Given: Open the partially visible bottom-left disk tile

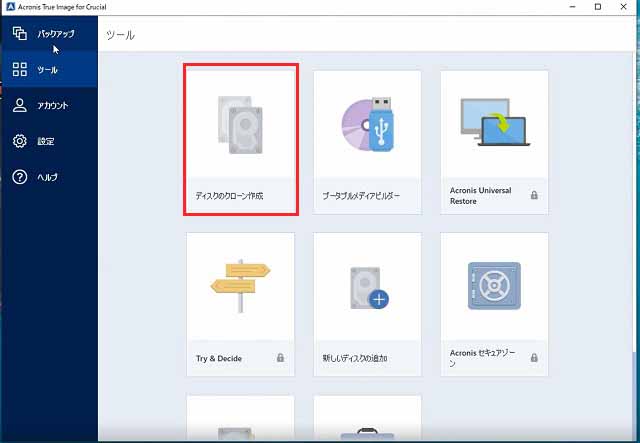Looking at the screenshot, I should point(240,420).
